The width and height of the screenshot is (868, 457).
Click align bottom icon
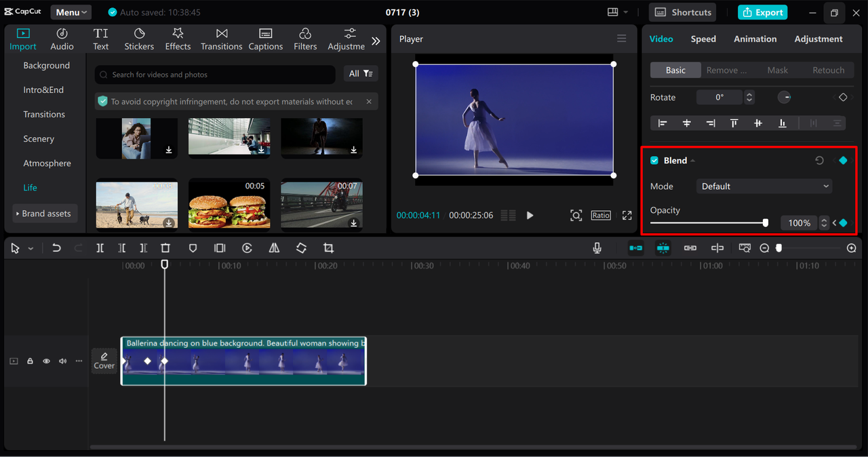782,123
